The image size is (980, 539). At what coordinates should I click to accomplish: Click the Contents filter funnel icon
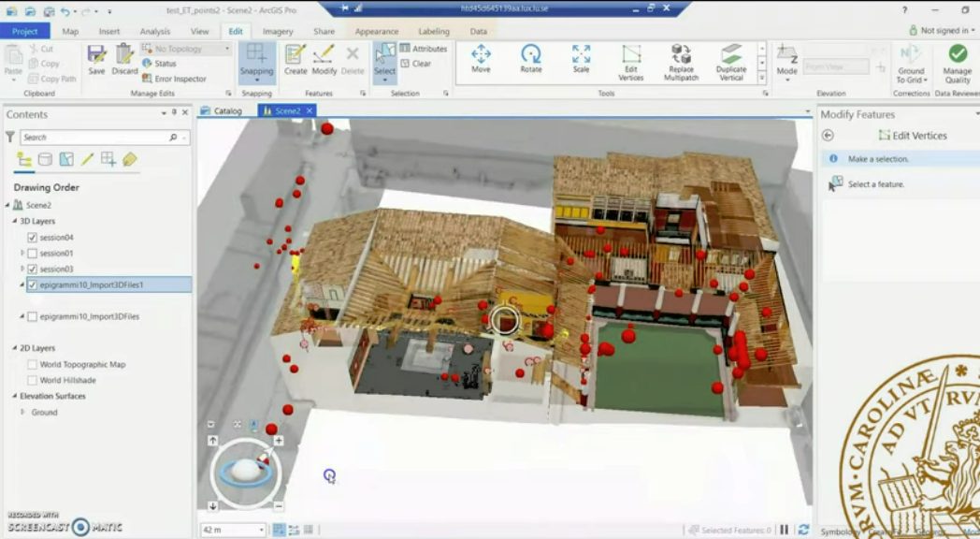pos(10,137)
